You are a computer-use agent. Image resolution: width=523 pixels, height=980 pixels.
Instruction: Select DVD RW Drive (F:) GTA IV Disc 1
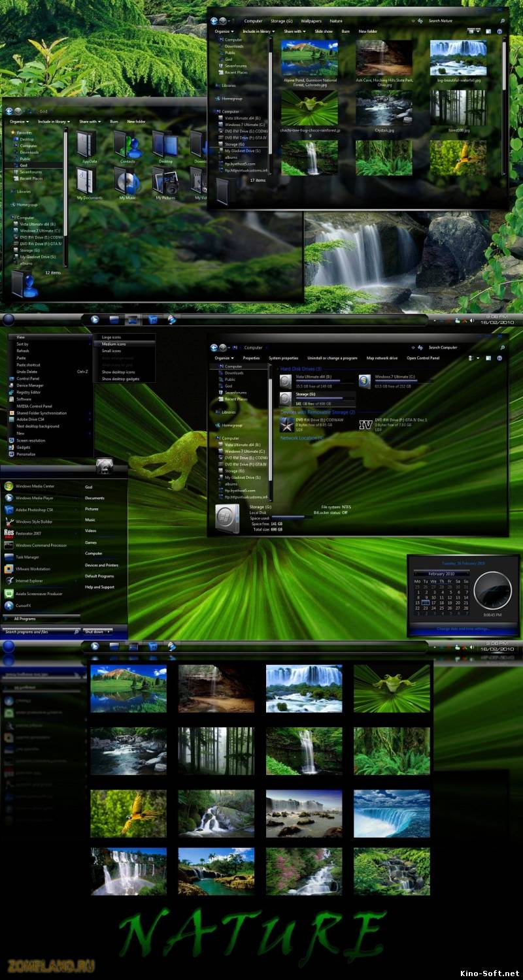395,424
